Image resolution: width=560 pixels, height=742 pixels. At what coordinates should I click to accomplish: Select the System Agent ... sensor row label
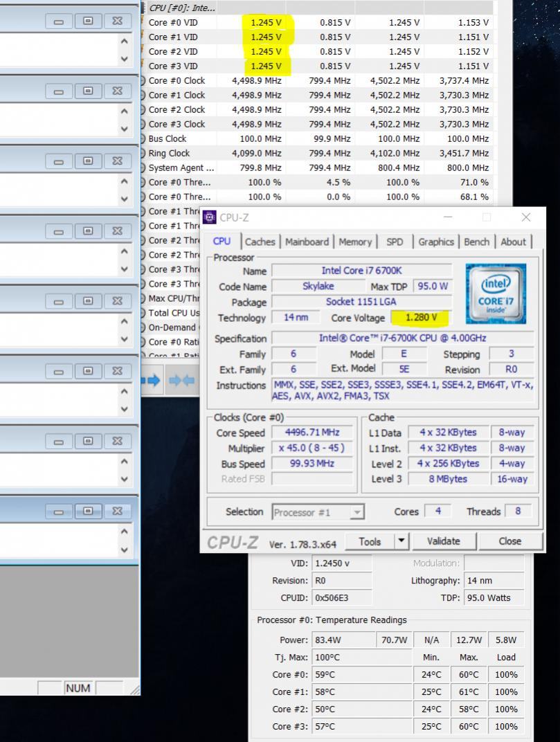(181, 168)
